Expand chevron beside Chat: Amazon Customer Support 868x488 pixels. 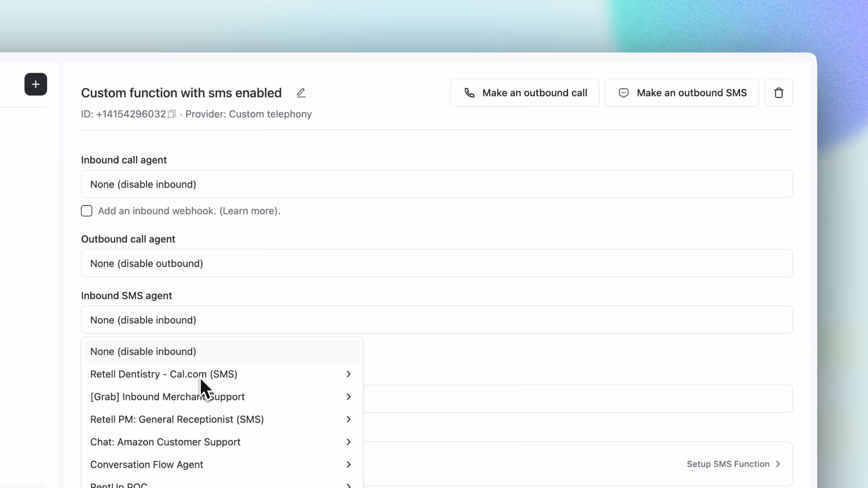click(348, 442)
